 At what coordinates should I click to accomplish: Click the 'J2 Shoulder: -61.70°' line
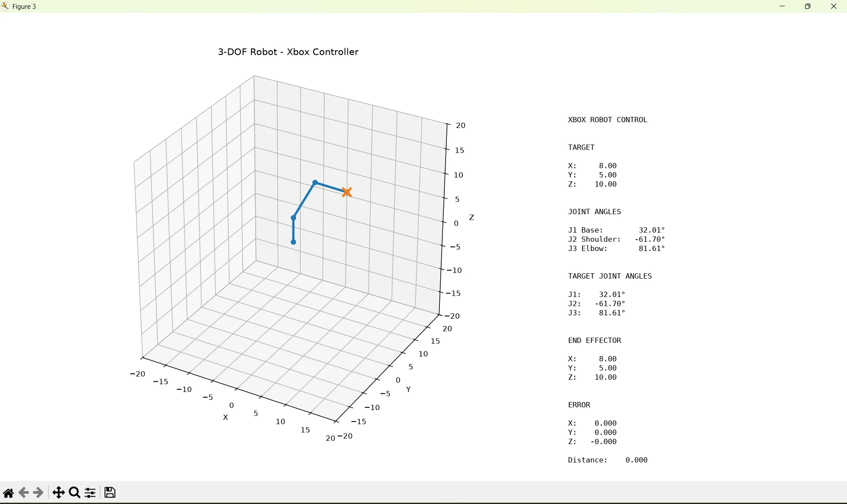tap(616, 240)
